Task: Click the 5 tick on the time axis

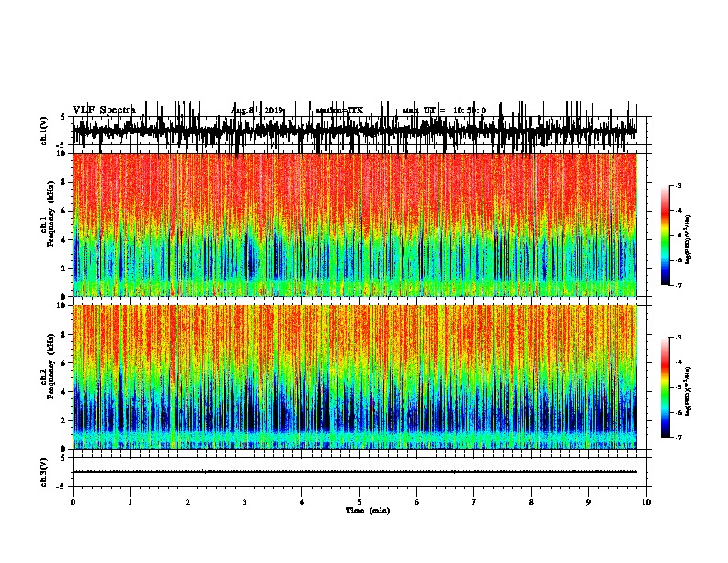Action: coord(359,501)
